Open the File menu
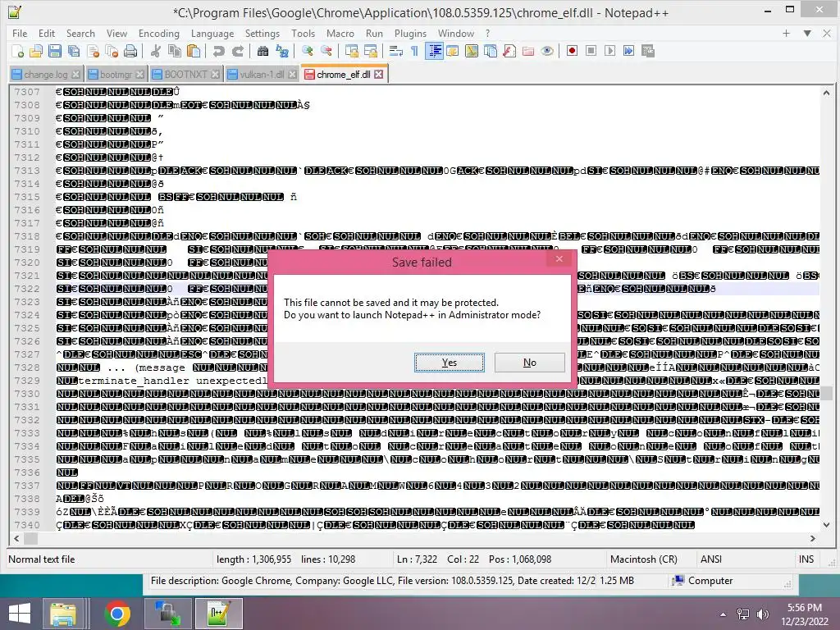 coord(20,33)
